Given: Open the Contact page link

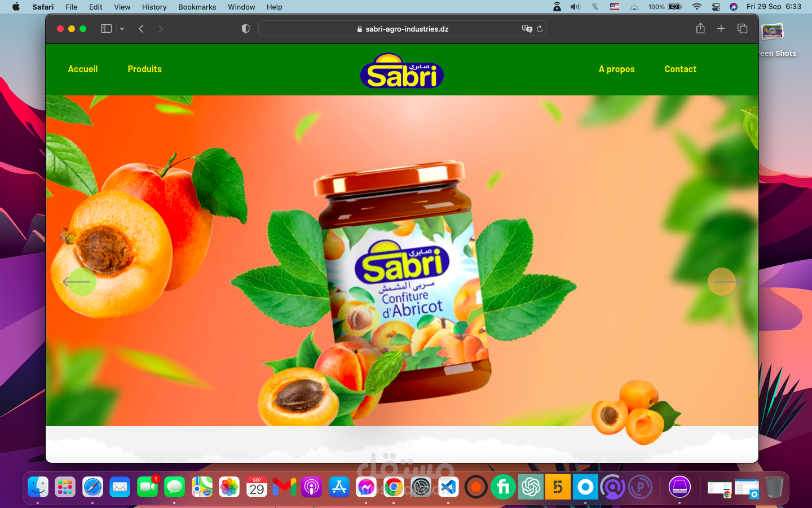Looking at the screenshot, I should pos(680,69).
